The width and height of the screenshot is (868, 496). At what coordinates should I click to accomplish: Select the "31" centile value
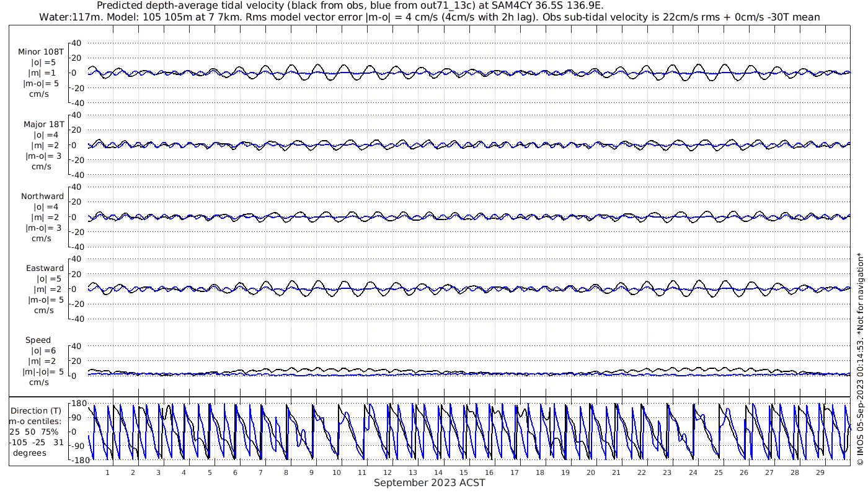click(x=59, y=442)
